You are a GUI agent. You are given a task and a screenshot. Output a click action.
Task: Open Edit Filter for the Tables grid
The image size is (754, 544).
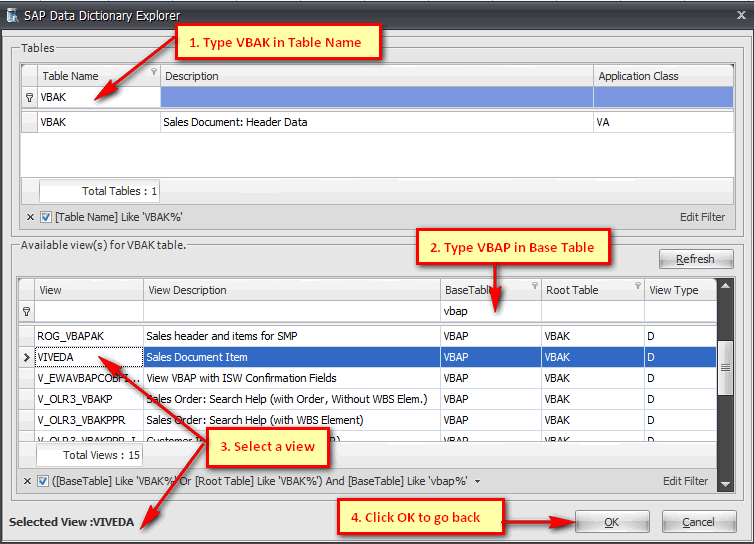click(703, 217)
